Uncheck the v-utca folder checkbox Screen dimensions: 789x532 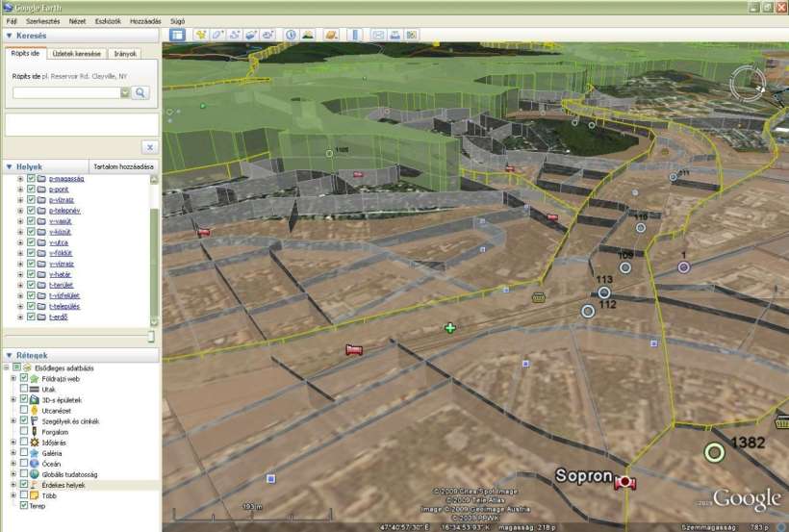tap(31, 242)
